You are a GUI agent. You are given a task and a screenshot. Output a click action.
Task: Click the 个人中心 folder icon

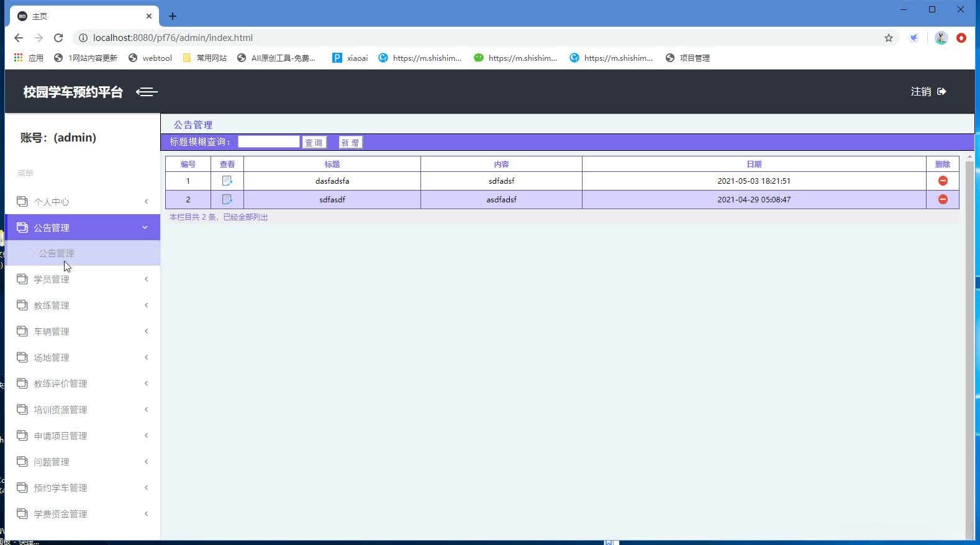[x=22, y=201]
